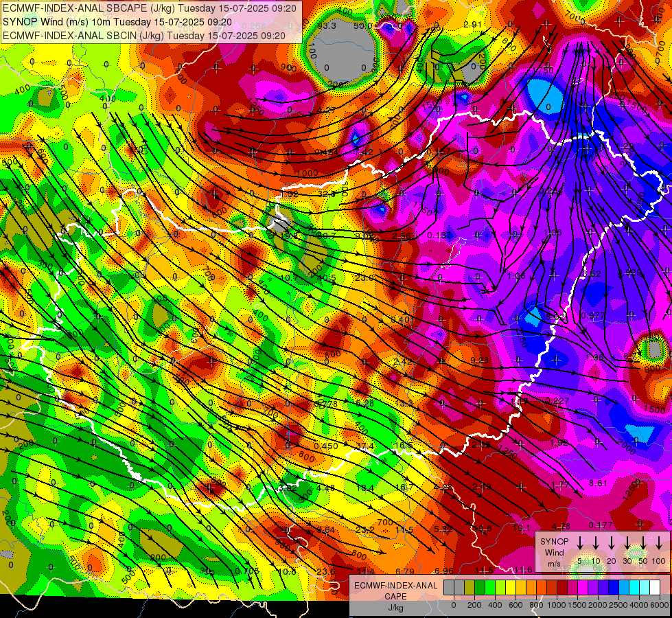Pick the lime swatch after the 400 tick
Viewport: 672px width, 618px height.
pyautogui.click(x=500, y=588)
